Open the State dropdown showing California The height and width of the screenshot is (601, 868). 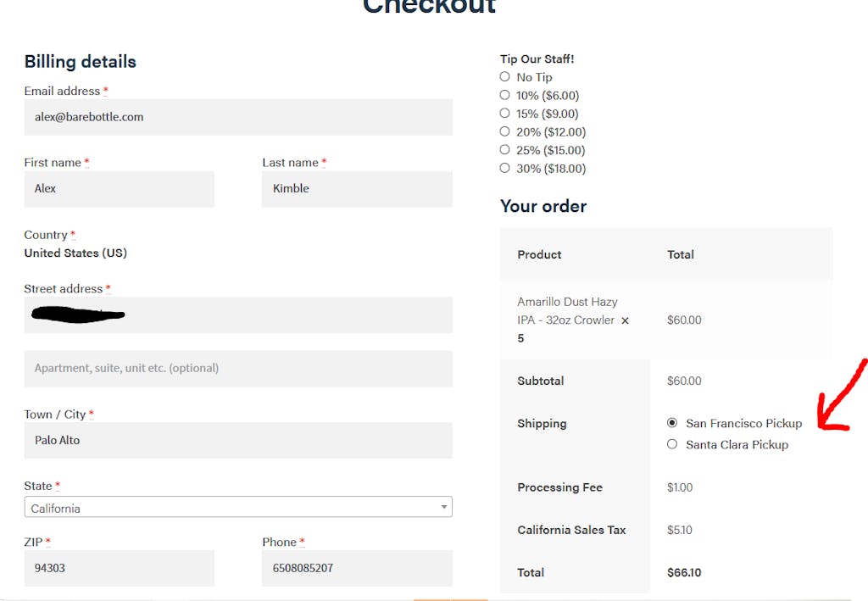click(x=237, y=508)
